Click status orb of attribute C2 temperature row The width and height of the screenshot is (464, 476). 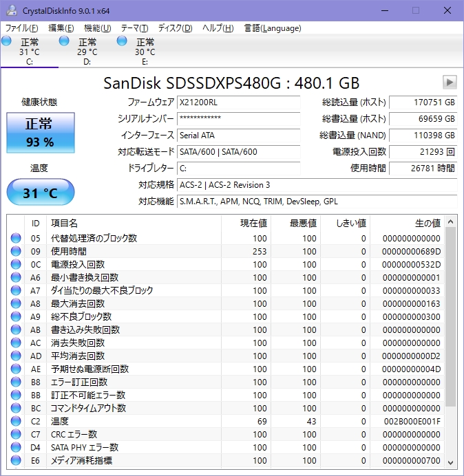(16, 421)
